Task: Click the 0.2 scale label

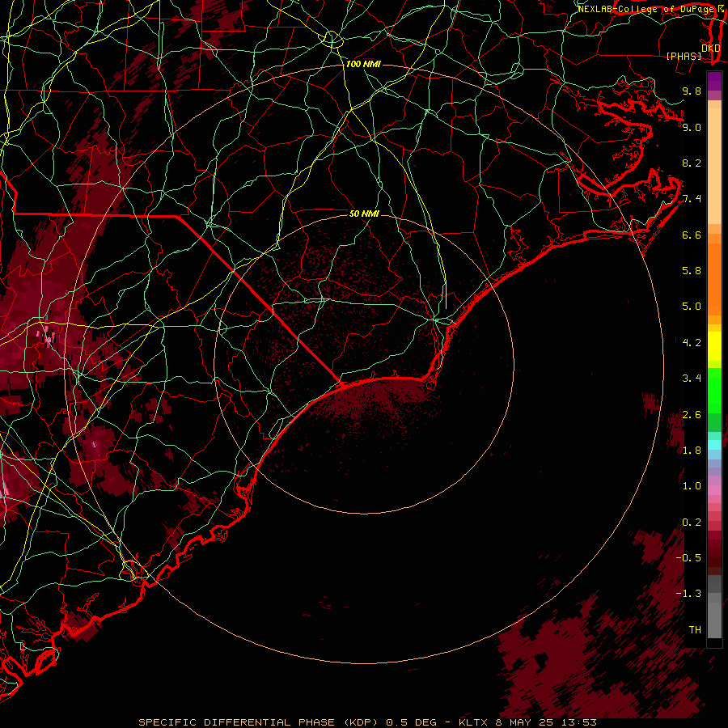Action: (x=692, y=523)
